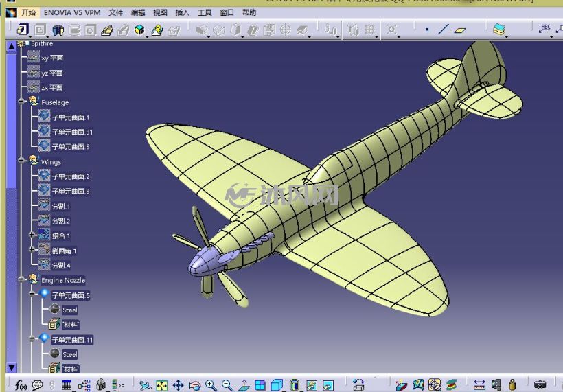Click the Zoom In magnifier
563x392 pixels.
[x=211, y=385]
